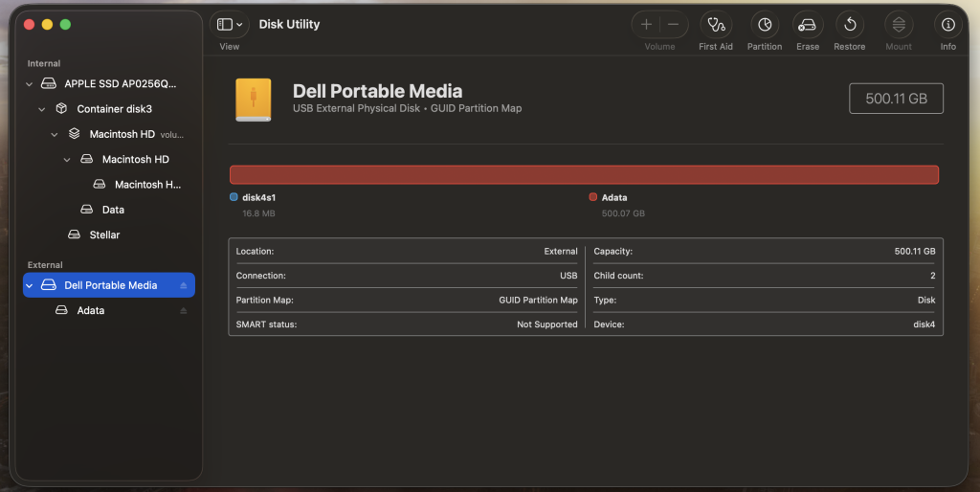Click the red Adata legend swatch
980x492 pixels.
593,197
